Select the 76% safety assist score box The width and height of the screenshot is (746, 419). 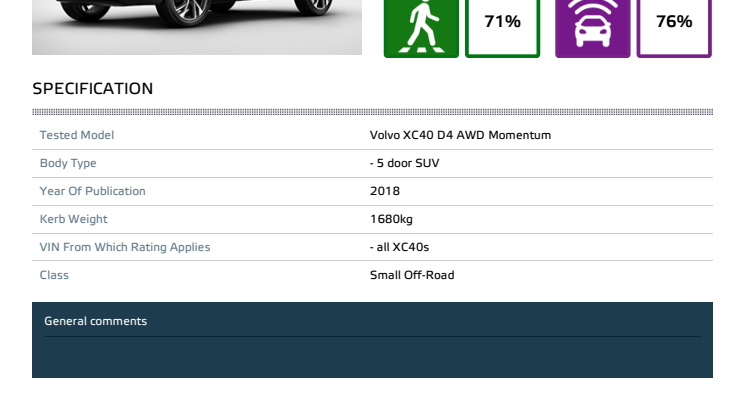pos(674,29)
